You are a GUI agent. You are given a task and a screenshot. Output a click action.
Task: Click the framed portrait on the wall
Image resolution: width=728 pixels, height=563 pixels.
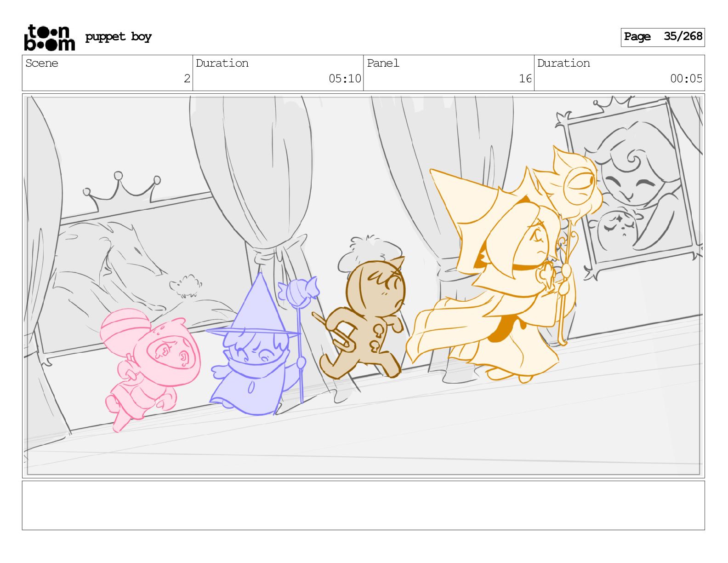630,189
